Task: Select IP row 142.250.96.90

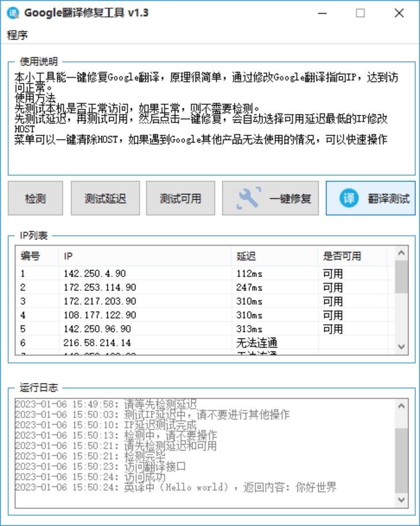Action: [x=205, y=329]
